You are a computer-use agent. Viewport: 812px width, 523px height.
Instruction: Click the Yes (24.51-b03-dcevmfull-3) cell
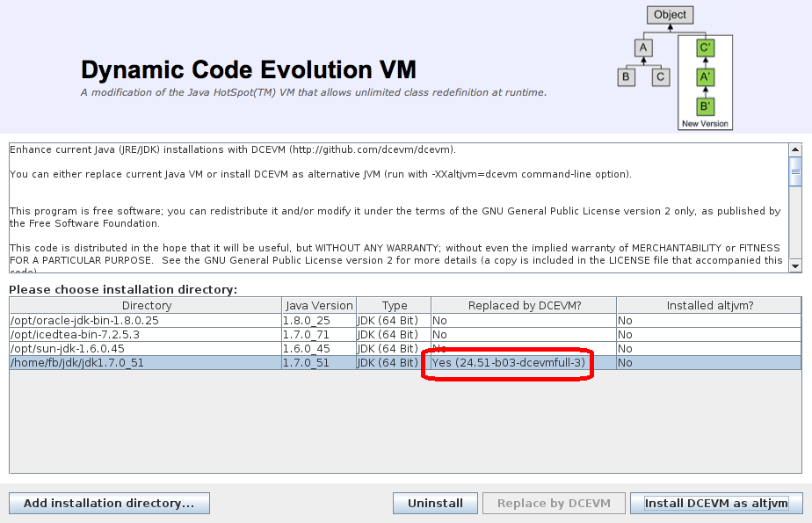click(524, 362)
